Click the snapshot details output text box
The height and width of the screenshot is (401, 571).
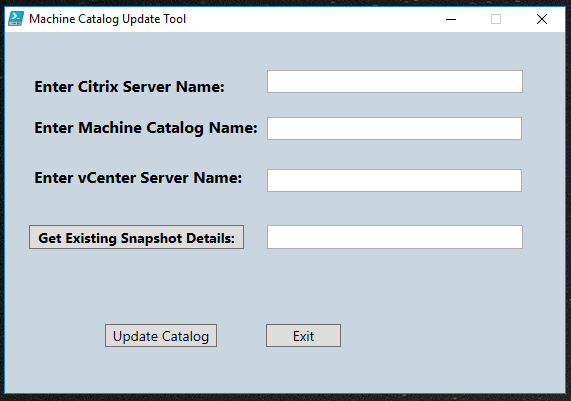coord(395,237)
